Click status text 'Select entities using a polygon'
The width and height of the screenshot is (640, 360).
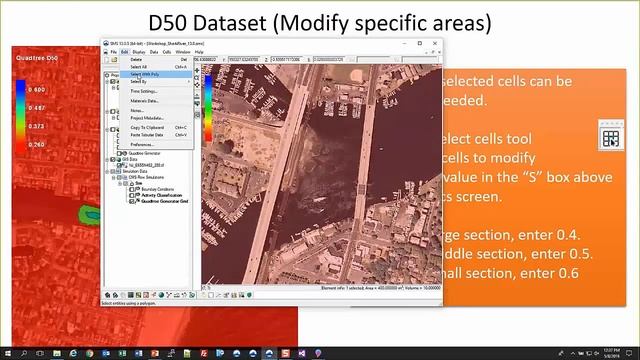(x=129, y=303)
